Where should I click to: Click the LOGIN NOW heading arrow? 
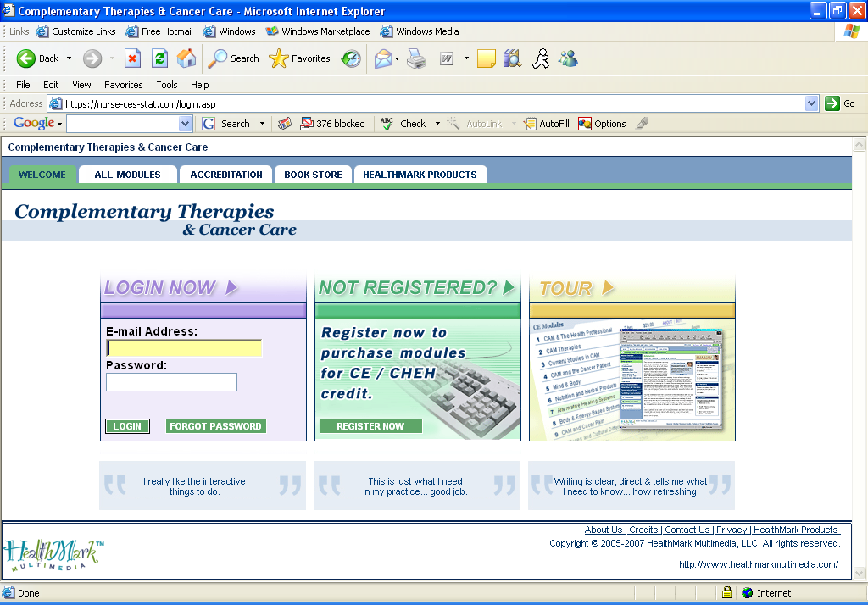[x=231, y=287]
